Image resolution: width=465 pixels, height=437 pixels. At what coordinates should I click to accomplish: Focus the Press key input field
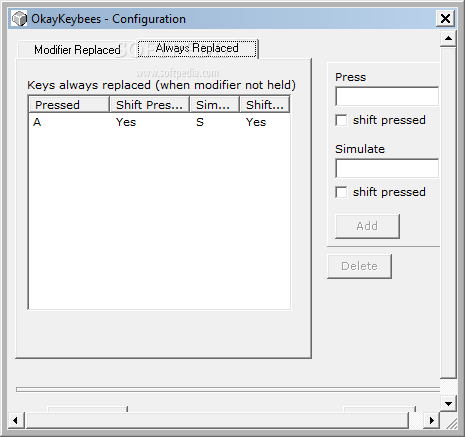point(387,96)
